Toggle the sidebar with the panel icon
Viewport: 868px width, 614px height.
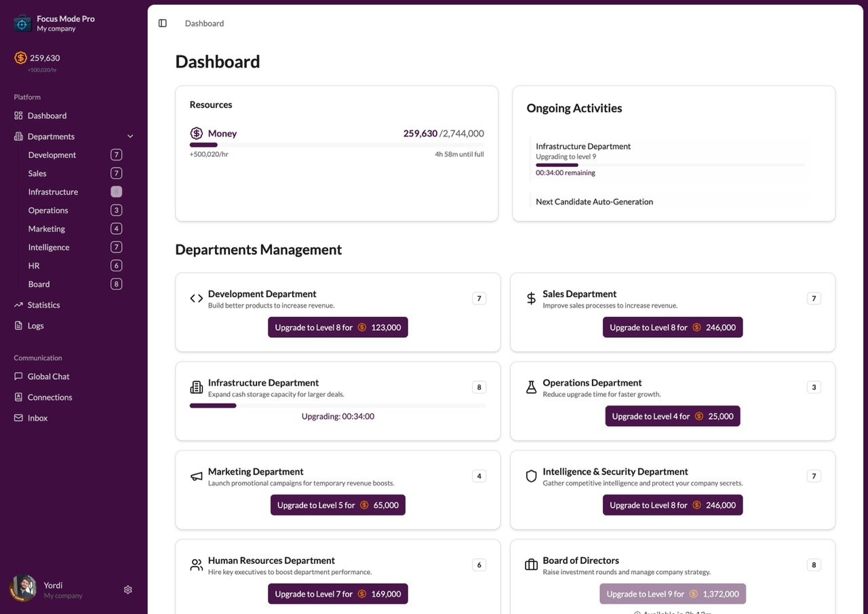coord(162,22)
